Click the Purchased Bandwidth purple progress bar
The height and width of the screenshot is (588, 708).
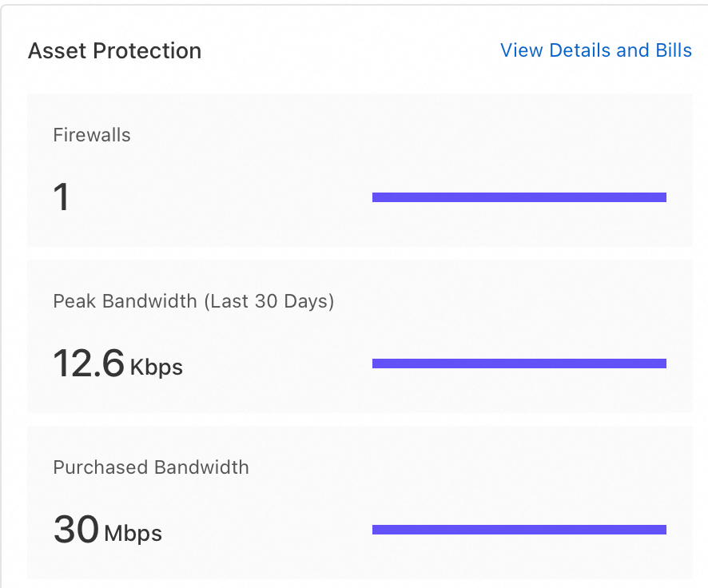pyautogui.click(x=519, y=530)
